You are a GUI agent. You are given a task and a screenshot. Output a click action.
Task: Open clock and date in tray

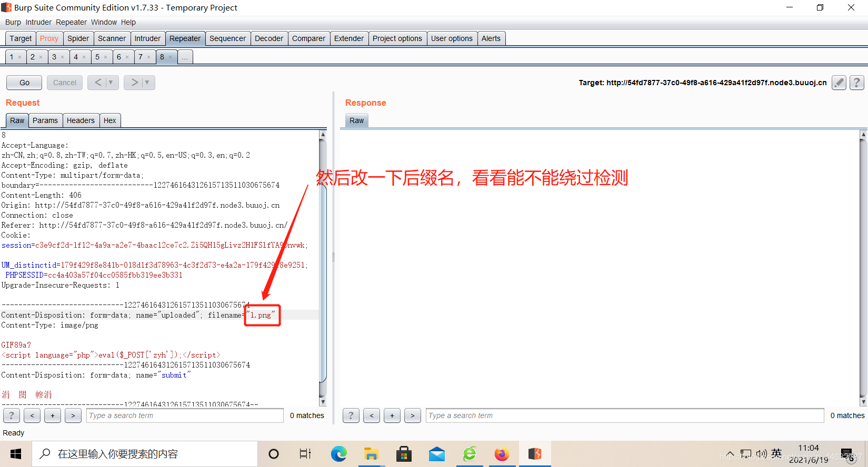[x=809, y=454]
